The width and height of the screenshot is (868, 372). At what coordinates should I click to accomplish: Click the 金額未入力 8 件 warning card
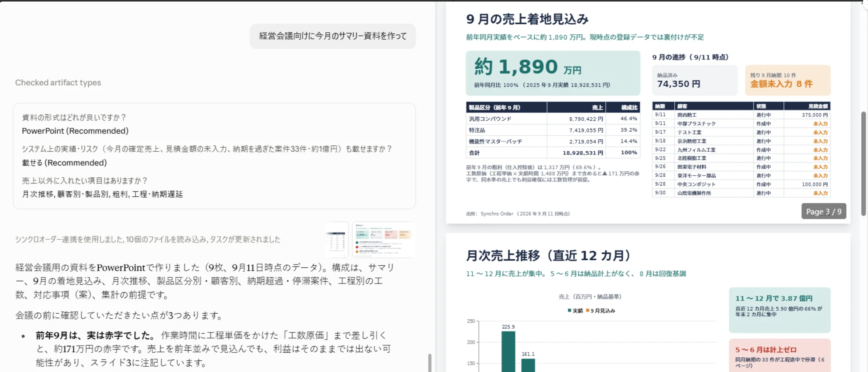(x=788, y=80)
